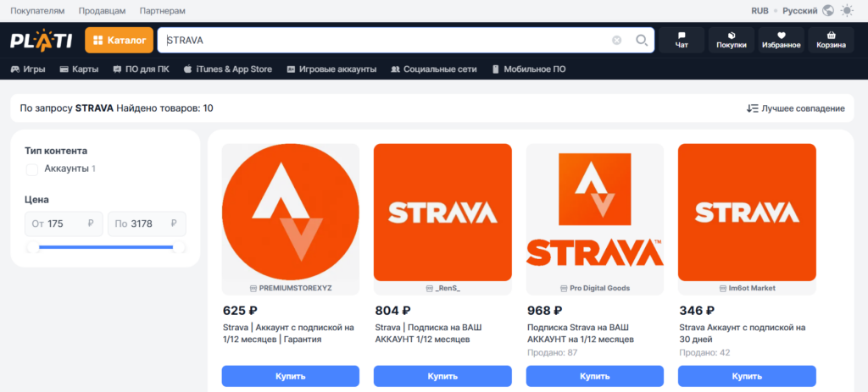Screen dimensions: 868x392
Task: Open Партнерам top link
Action: [162, 10]
